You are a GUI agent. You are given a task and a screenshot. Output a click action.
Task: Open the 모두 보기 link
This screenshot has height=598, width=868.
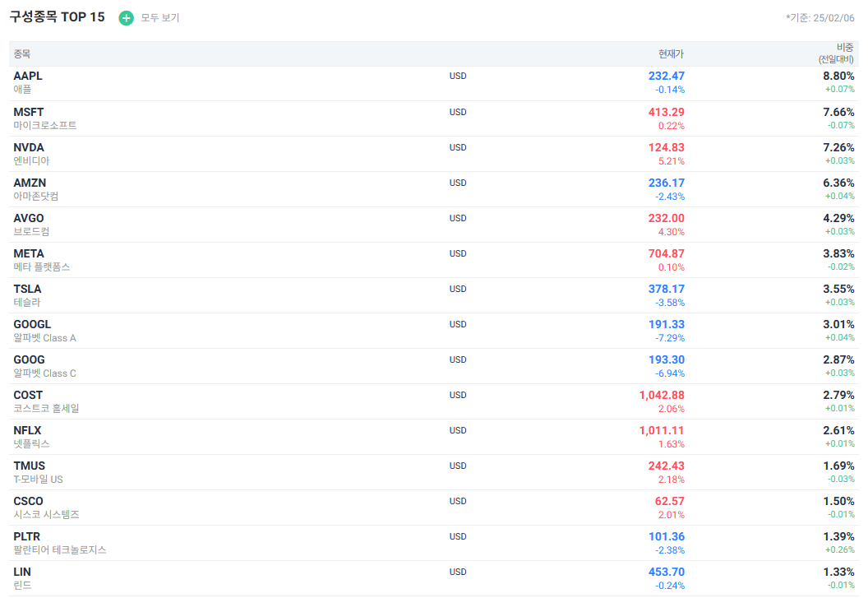160,18
